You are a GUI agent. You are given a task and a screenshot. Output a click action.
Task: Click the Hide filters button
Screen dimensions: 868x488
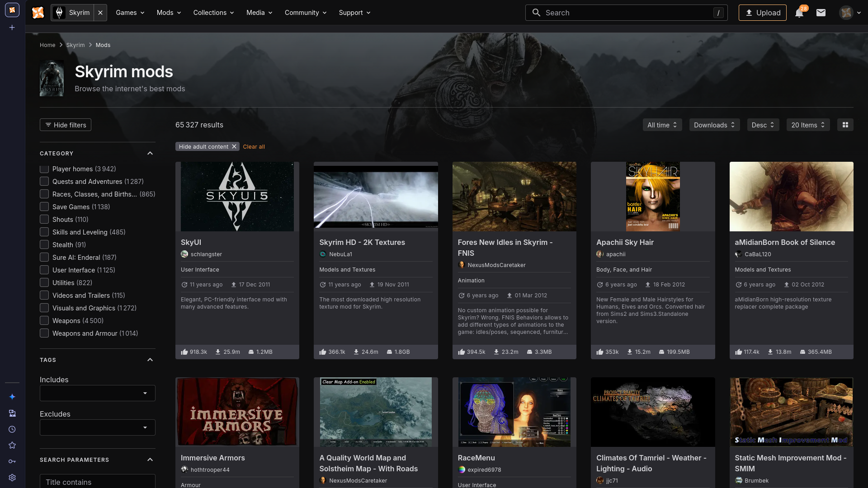click(x=66, y=125)
